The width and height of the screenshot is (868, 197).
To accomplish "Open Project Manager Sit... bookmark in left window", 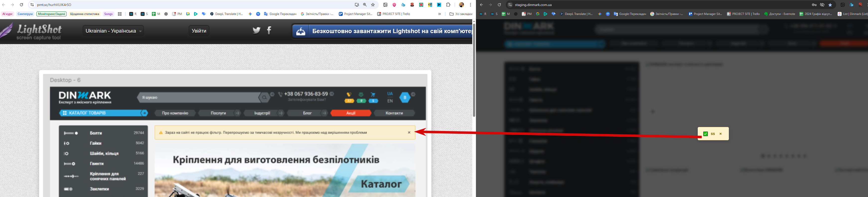I will tap(355, 14).
